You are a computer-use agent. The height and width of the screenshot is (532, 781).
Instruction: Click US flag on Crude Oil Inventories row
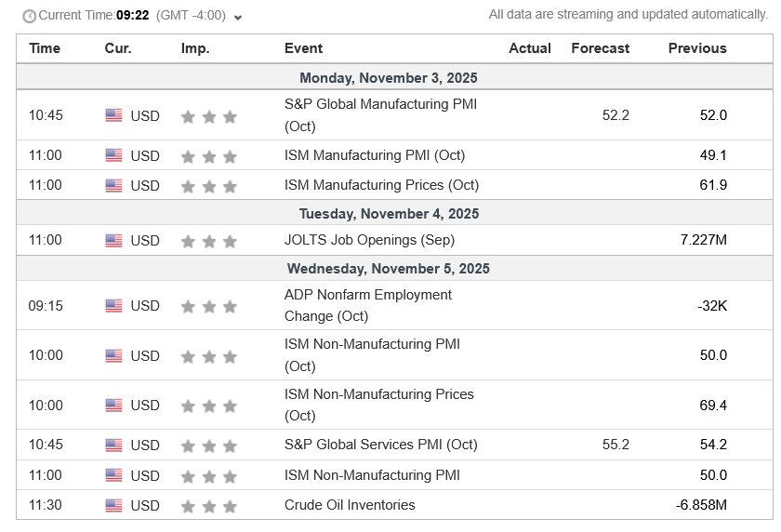(113, 505)
